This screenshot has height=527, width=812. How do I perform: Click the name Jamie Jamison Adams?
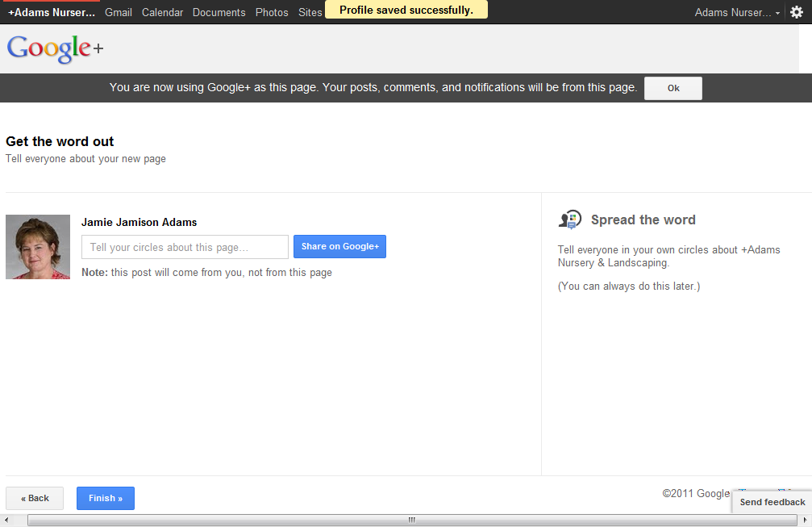point(139,222)
